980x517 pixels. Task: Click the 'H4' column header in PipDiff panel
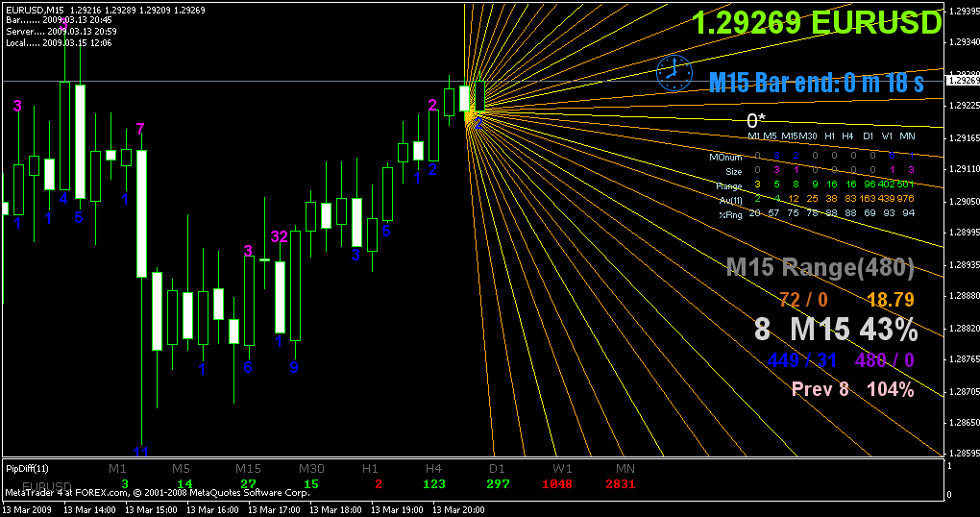click(433, 468)
